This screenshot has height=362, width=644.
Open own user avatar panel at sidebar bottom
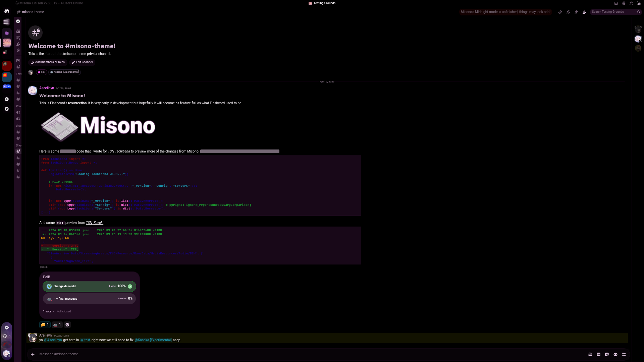pos(6,354)
